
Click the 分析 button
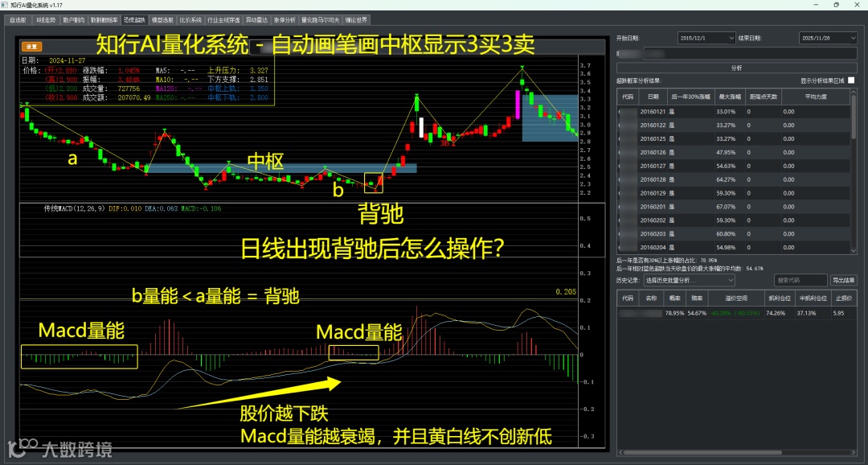pos(736,68)
